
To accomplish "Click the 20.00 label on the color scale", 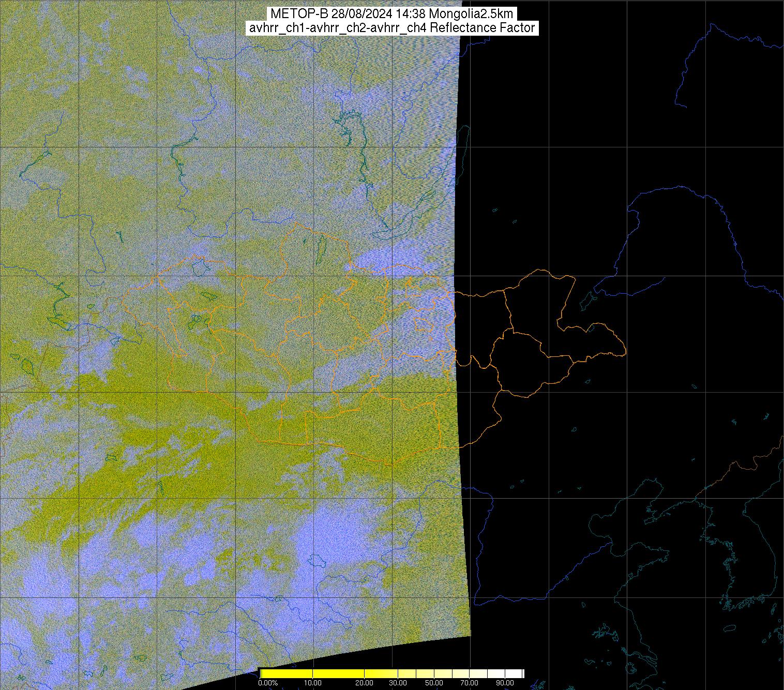I will 364,683.
